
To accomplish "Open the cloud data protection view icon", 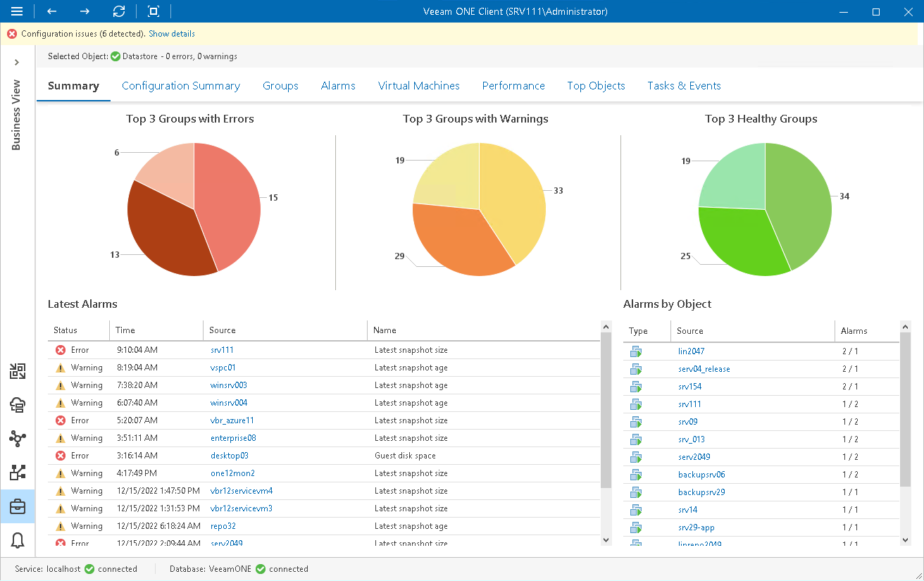I will pos(18,405).
